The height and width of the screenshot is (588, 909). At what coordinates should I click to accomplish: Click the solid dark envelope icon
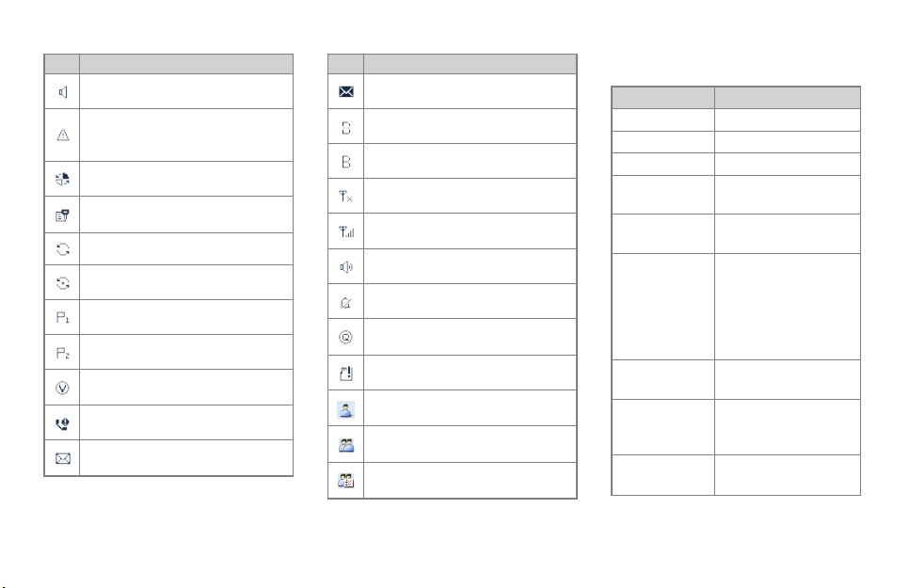pos(346,91)
